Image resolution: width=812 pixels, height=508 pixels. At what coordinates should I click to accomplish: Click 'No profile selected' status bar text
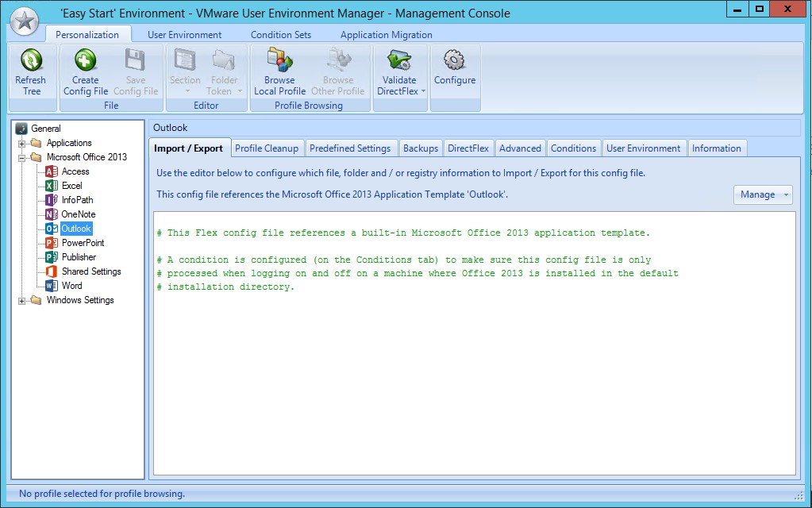(x=102, y=494)
